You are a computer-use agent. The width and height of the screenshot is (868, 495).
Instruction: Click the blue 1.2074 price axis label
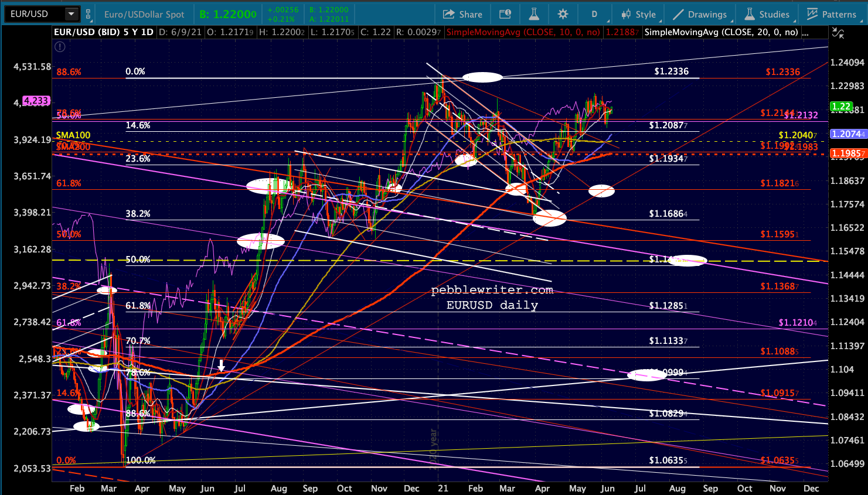pos(848,134)
